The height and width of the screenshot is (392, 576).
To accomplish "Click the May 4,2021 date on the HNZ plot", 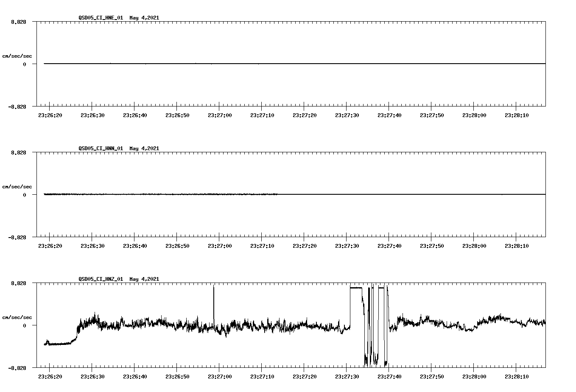I will click(144, 280).
